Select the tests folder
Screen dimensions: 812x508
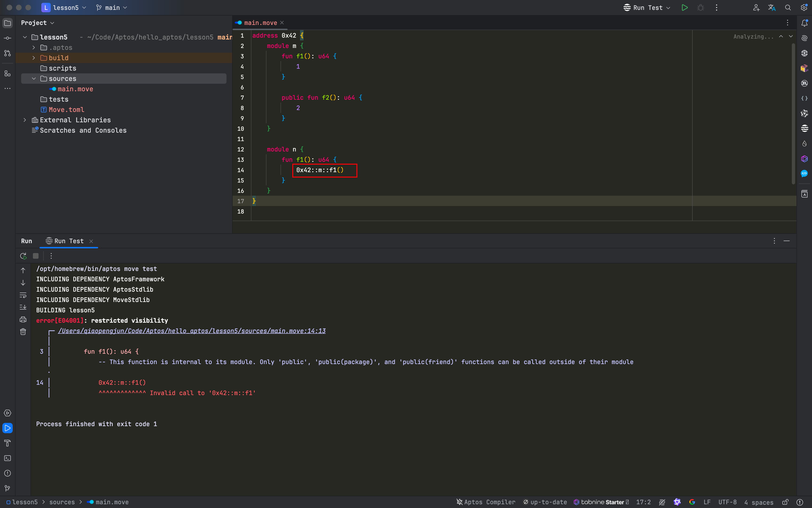pos(58,99)
